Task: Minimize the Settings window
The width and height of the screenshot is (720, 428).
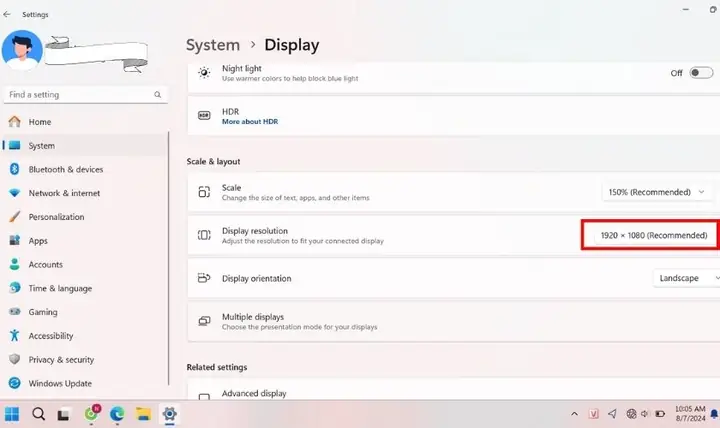Action: (x=686, y=9)
